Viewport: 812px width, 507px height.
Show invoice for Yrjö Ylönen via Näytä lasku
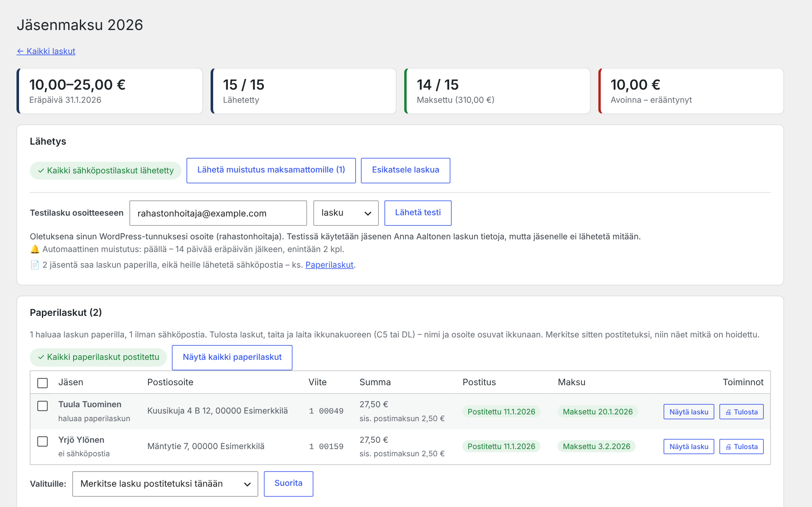[689, 447]
